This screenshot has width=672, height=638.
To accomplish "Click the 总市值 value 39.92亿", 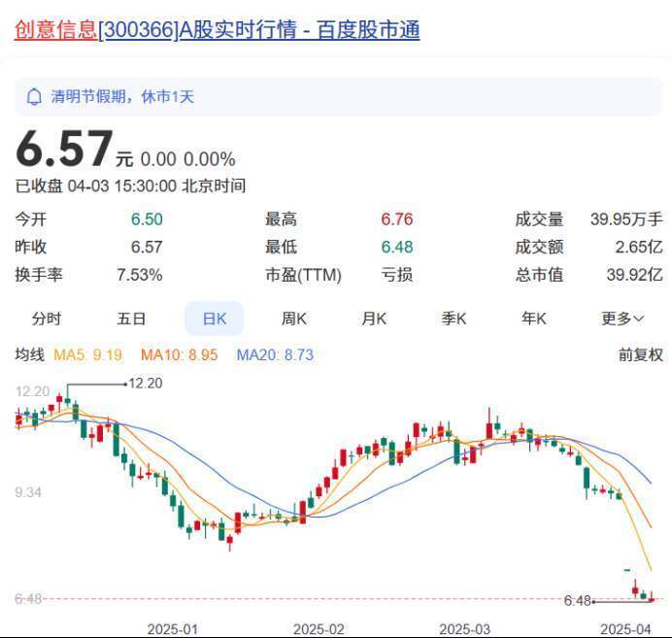I will [635, 275].
